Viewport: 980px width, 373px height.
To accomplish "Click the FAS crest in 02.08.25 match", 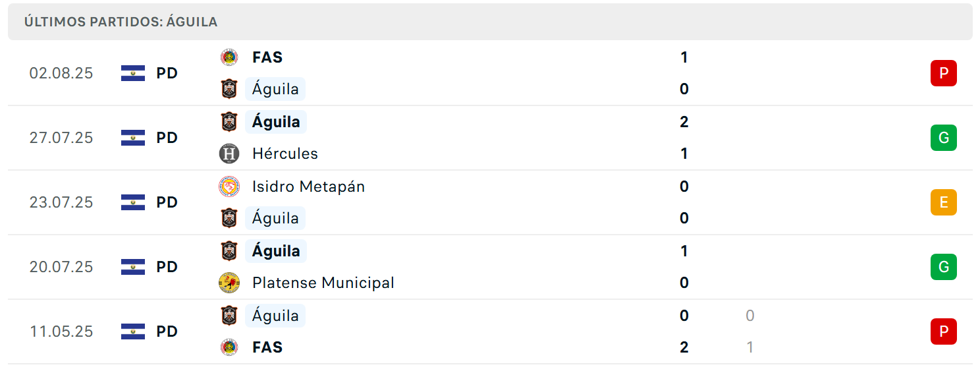I will (229, 57).
